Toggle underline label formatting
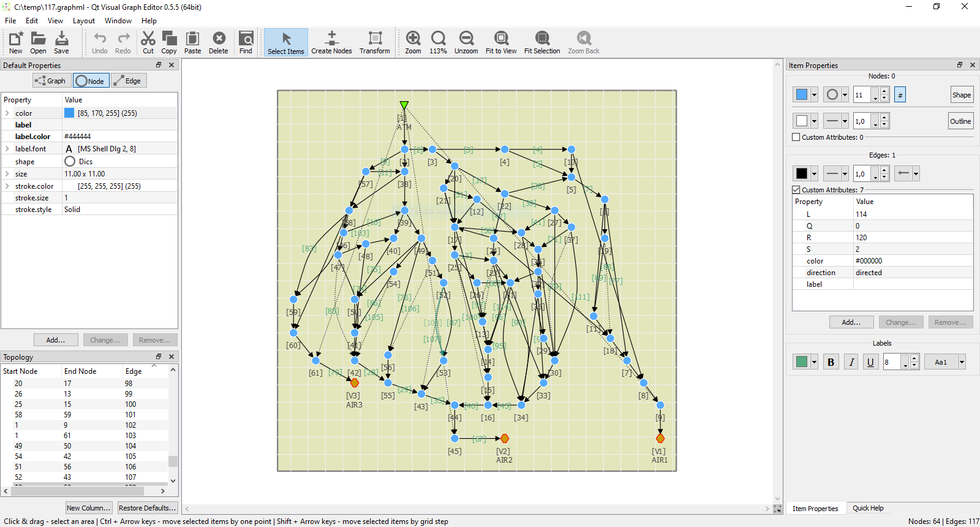 [870, 362]
